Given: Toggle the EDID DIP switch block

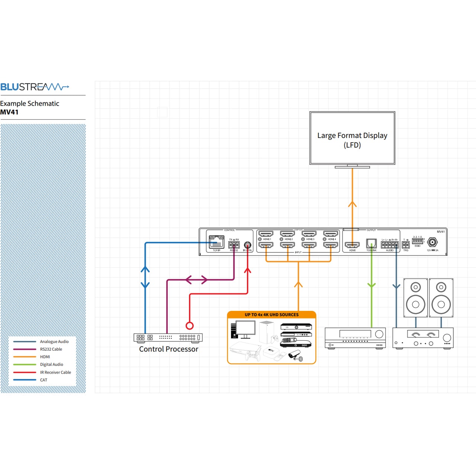Looking at the screenshot, I should [x=417, y=241].
